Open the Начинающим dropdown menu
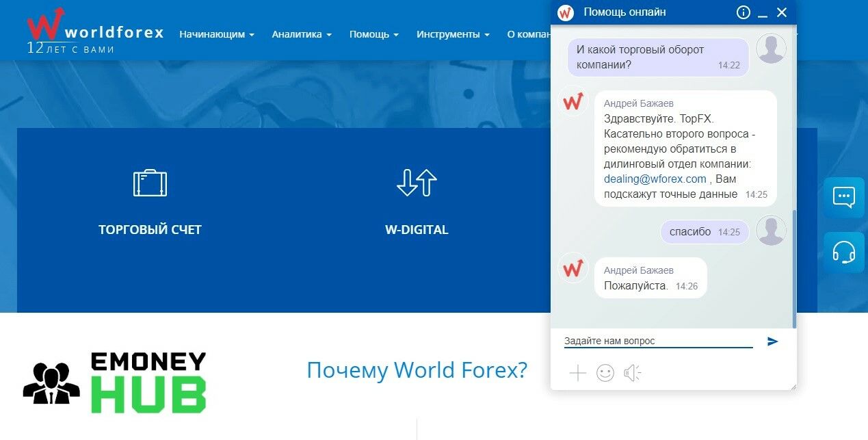Image resolution: width=868 pixels, height=440 pixels. (217, 34)
